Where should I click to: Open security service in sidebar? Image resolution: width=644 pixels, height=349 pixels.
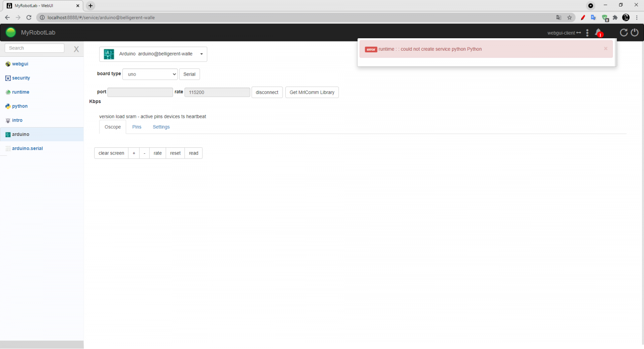coord(21,78)
